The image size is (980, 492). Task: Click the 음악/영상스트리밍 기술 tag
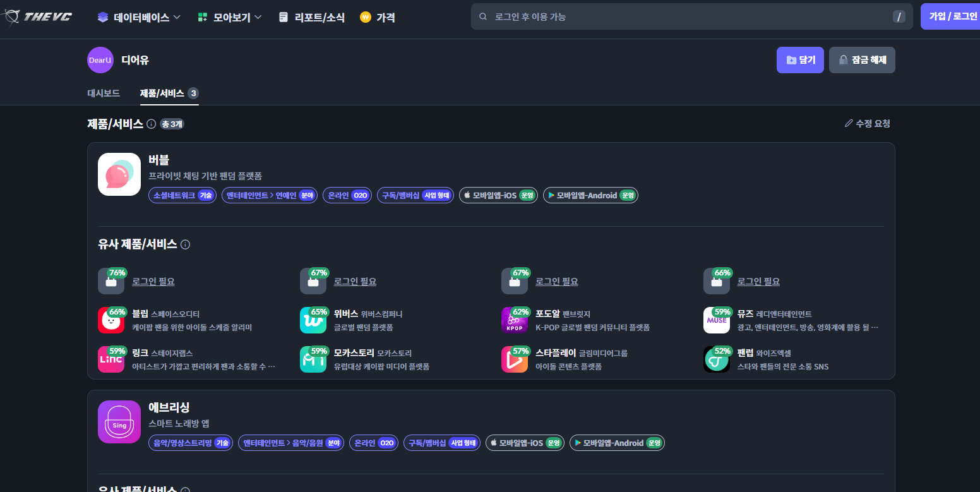(x=191, y=443)
